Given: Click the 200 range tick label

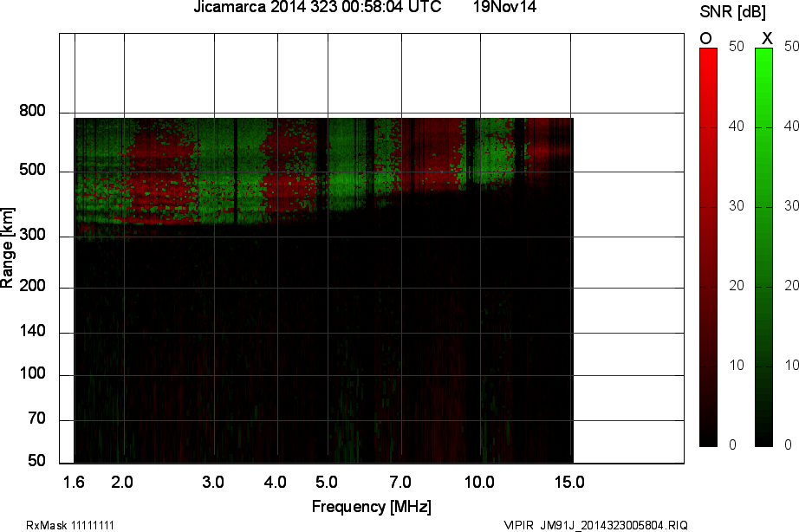Looking at the screenshot, I should [x=32, y=286].
